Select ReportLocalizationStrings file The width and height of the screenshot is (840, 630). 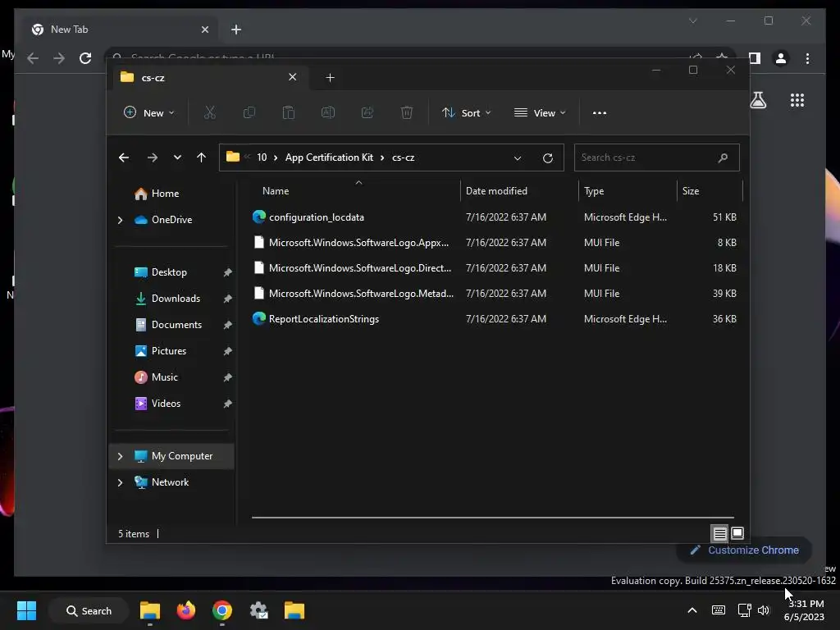[x=495, y=319]
